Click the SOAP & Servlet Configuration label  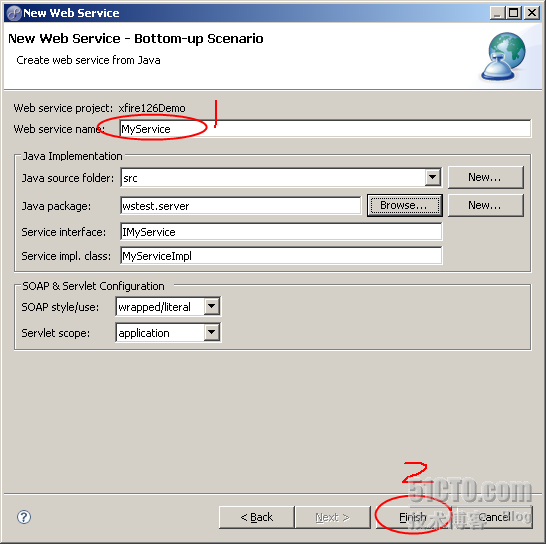tap(93, 286)
